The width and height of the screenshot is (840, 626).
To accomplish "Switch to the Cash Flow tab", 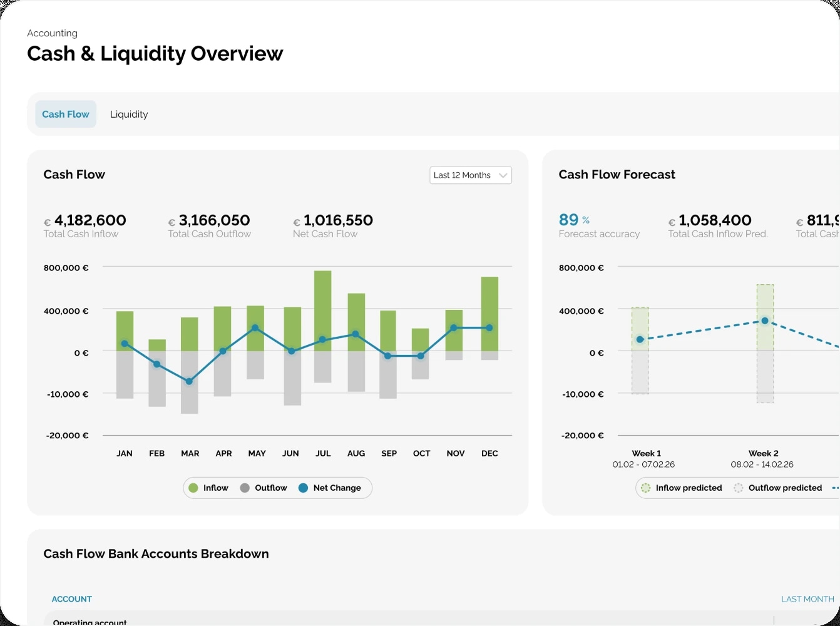I will click(66, 114).
